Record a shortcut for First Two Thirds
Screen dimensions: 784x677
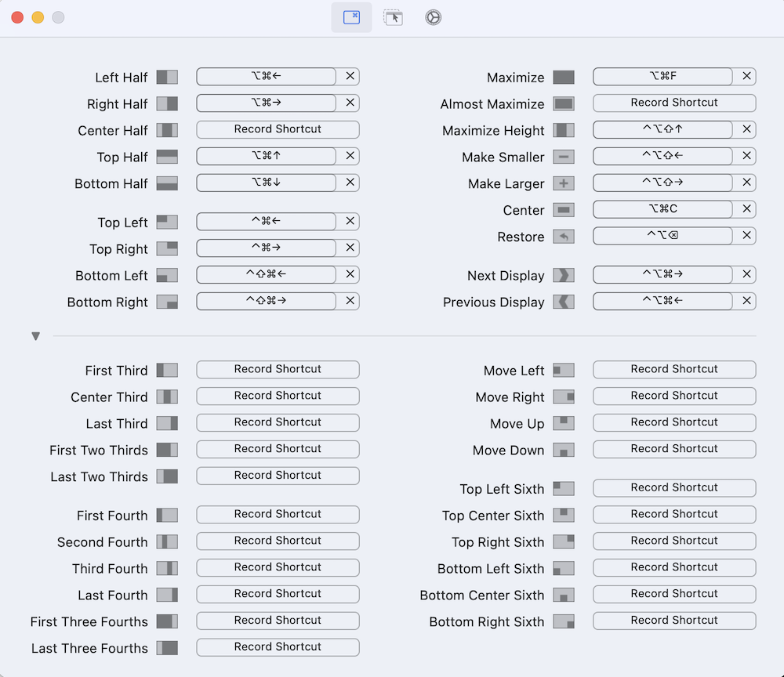[278, 448]
